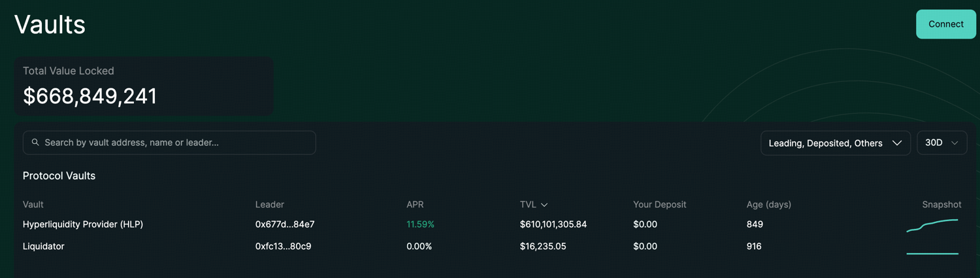The image size is (980, 278).
Task: Click the Age (days) column header
Action: pos(768,205)
